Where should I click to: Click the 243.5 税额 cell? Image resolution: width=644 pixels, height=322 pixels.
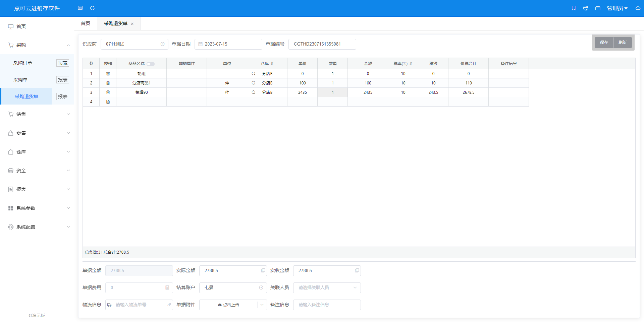[x=433, y=92]
